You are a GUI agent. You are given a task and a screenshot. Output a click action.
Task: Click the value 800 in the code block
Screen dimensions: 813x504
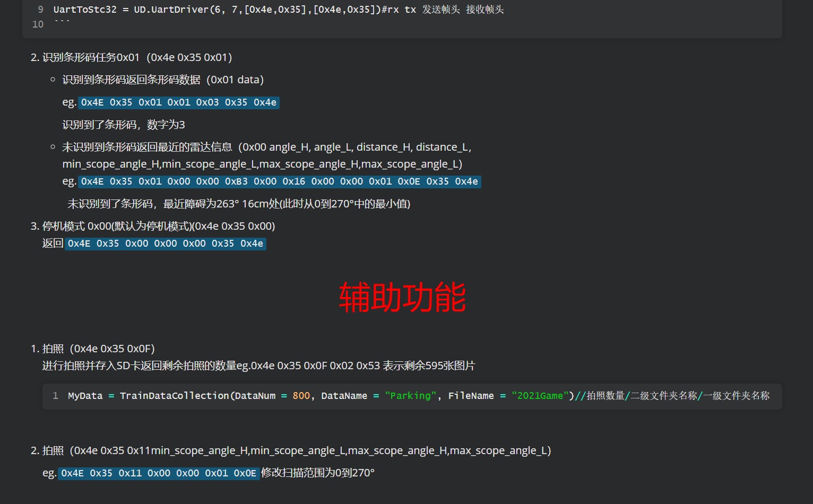[x=301, y=396]
